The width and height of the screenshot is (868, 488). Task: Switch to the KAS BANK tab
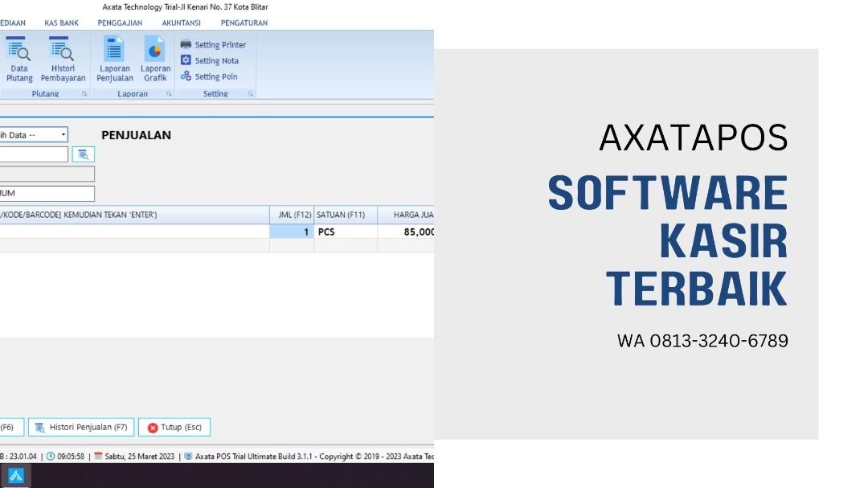coord(61,23)
